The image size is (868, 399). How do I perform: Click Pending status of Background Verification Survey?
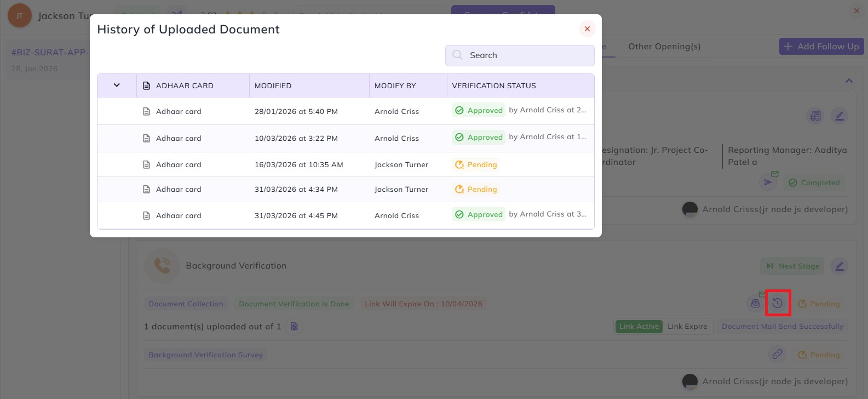click(819, 355)
